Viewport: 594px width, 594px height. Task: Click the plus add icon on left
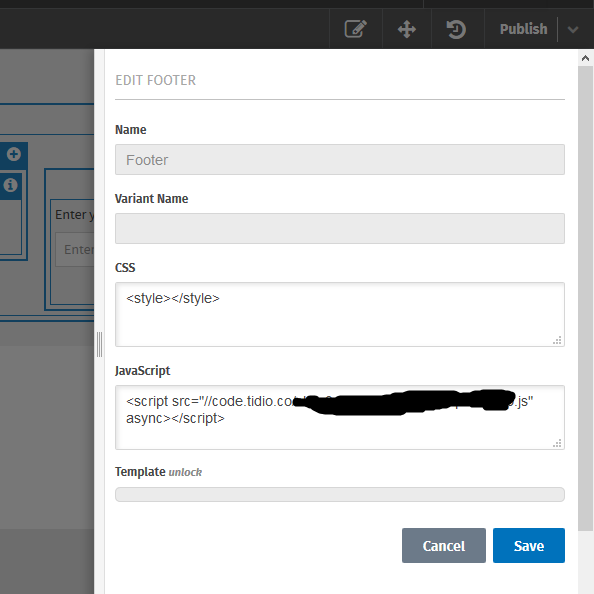coord(14,154)
